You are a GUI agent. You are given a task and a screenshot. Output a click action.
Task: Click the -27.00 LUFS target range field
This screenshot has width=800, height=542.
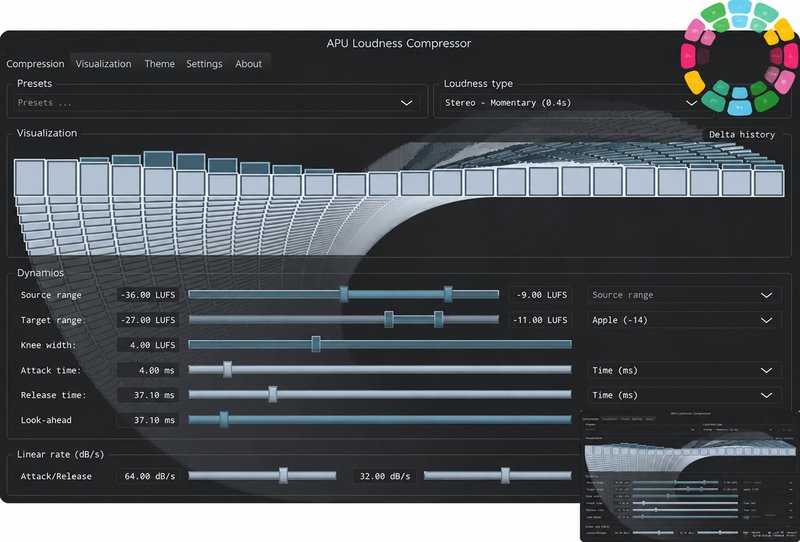(x=148, y=320)
